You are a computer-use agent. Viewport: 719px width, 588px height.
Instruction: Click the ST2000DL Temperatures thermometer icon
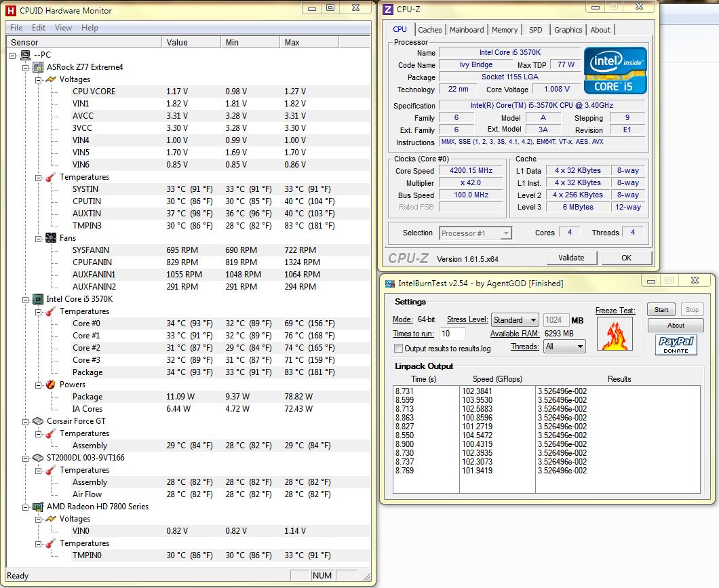(x=51, y=470)
